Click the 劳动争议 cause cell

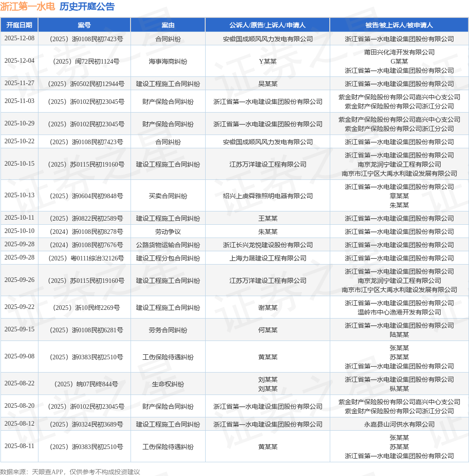(168, 232)
